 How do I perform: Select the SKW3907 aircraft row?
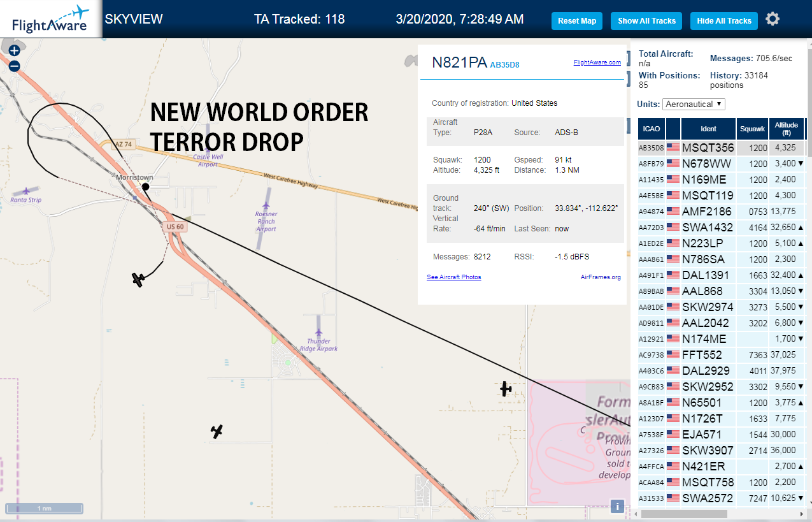pyautogui.click(x=722, y=450)
